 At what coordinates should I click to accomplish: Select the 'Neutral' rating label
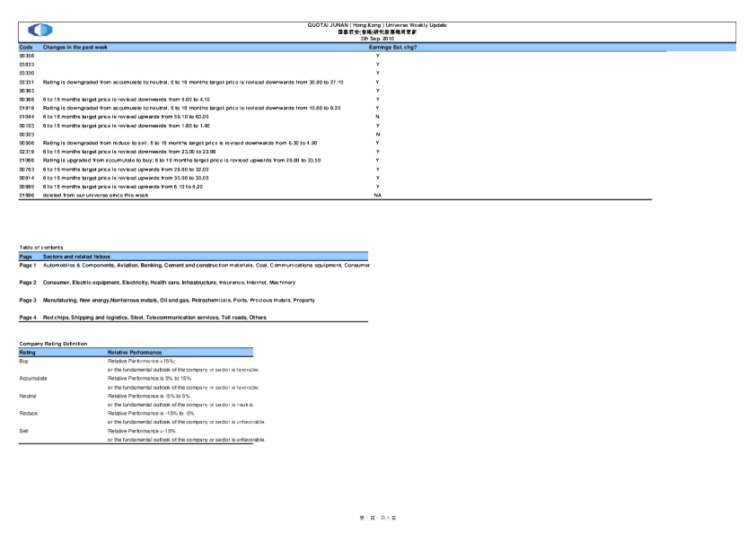(x=28, y=396)
